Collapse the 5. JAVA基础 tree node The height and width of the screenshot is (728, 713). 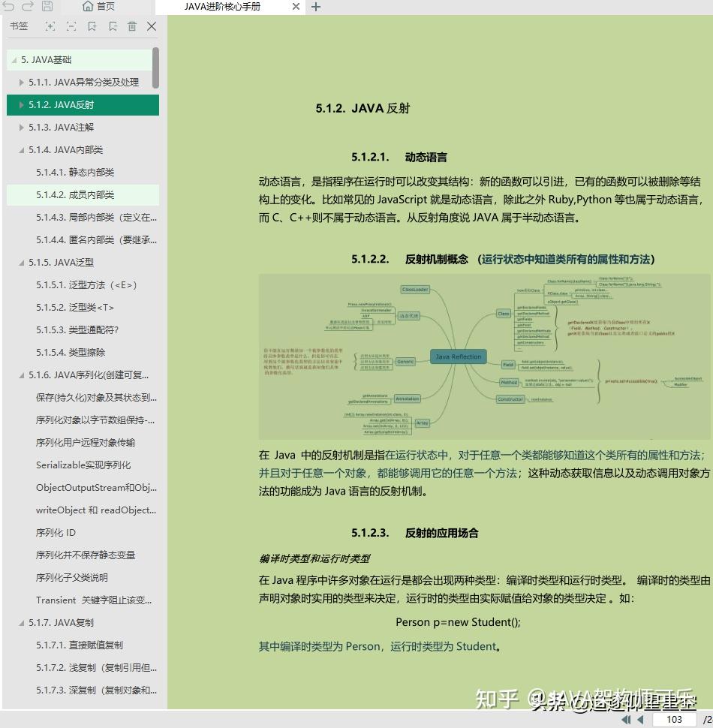point(14,60)
